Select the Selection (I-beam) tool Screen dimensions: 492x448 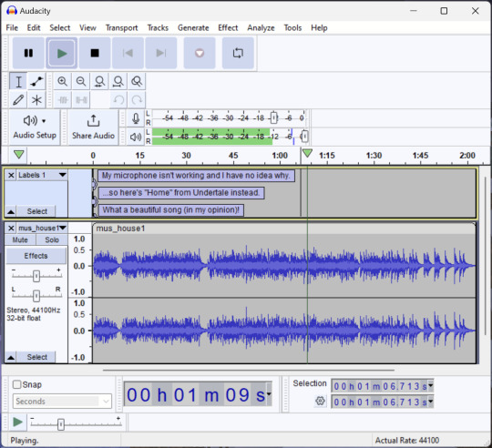pyautogui.click(x=18, y=82)
